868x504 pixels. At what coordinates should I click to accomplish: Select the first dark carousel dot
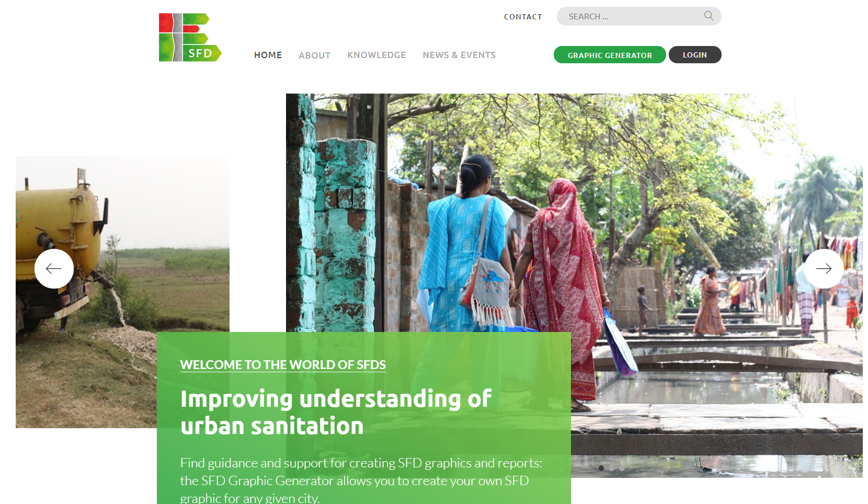pyautogui.click(x=601, y=468)
